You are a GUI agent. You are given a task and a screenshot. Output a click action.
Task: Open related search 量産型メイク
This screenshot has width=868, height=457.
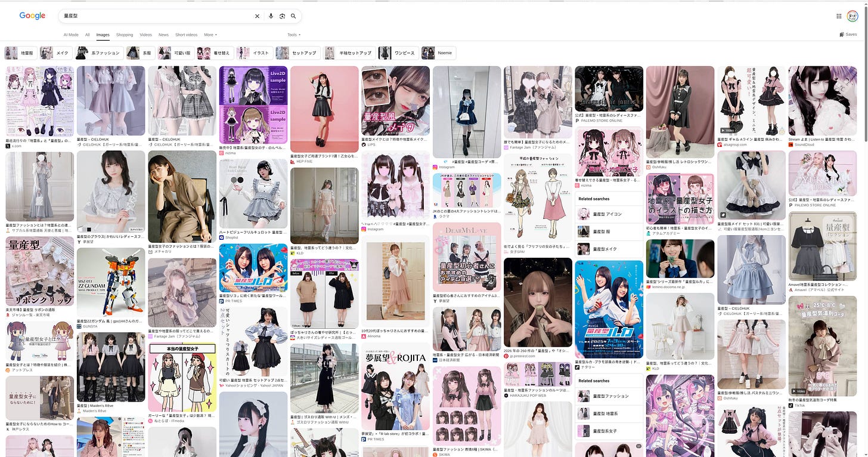tap(609, 249)
